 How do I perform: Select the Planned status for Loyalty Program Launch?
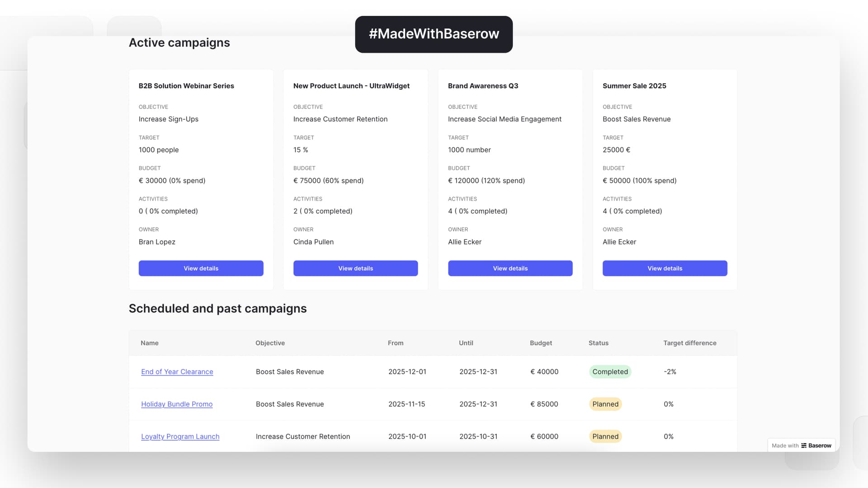(x=605, y=436)
